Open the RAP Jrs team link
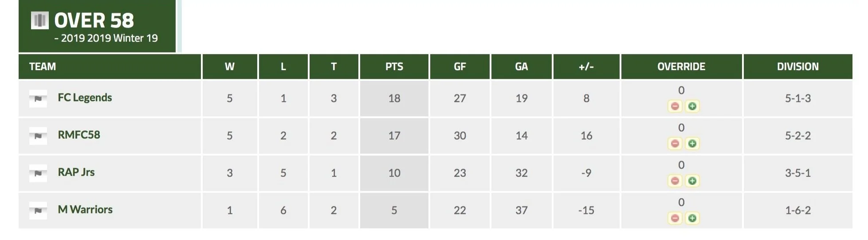The height and width of the screenshot is (240, 868). 76,172
